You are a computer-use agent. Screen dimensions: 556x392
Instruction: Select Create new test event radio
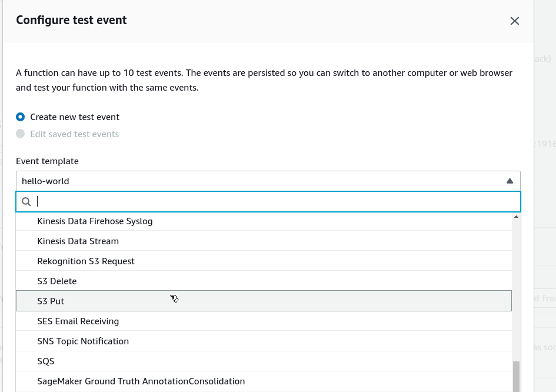20,117
